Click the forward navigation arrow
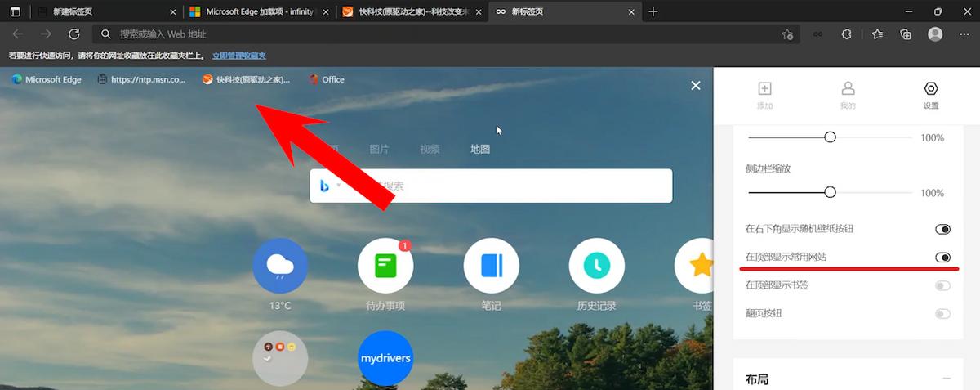This screenshot has width=980, height=390. coord(47,34)
